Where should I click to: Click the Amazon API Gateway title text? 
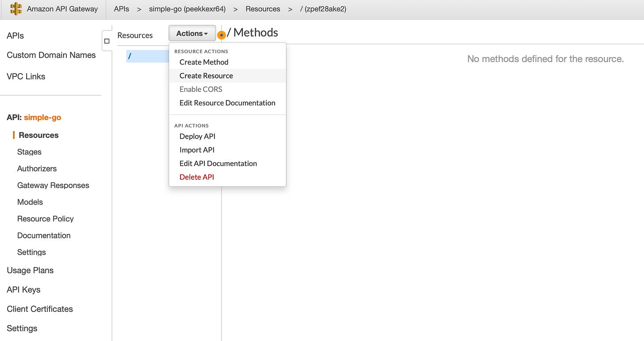point(62,9)
